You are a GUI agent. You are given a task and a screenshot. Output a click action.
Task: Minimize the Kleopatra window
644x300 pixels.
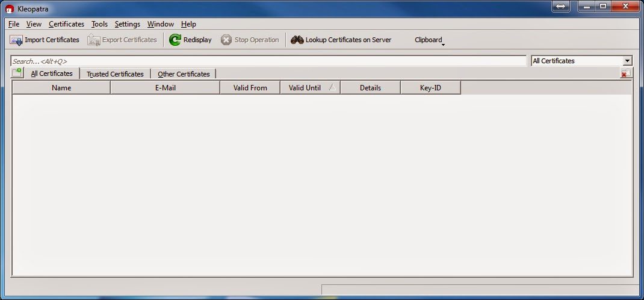tap(587, 6)
